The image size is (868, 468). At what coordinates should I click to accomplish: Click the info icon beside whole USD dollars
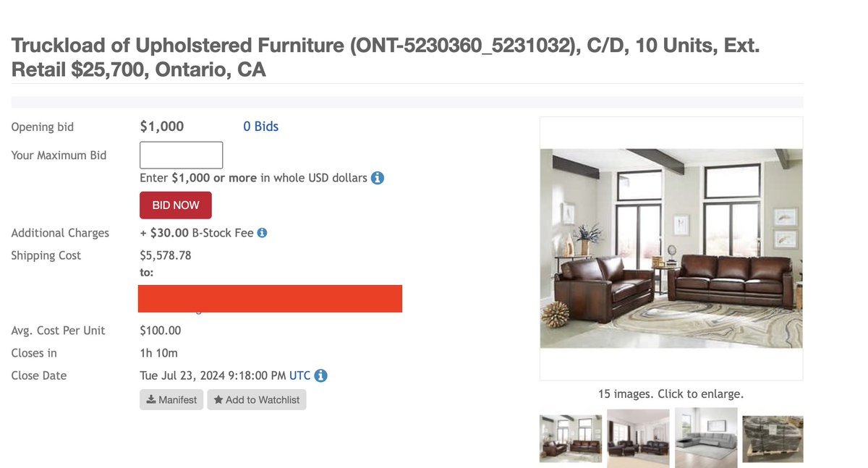(x=378, y=178)
